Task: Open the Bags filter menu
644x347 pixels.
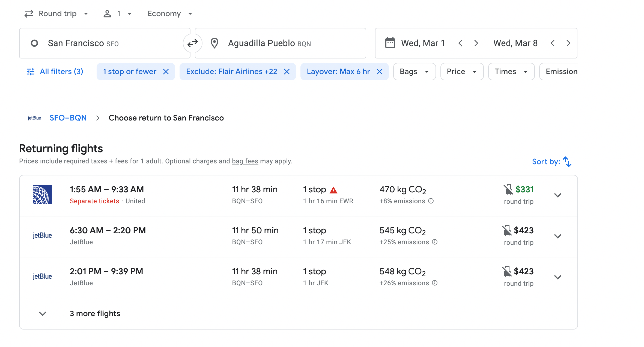Action: pos(414,72)
